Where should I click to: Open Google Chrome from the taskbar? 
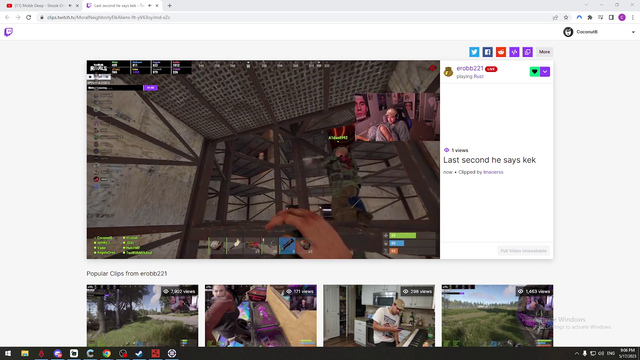[x=107, y=353]
